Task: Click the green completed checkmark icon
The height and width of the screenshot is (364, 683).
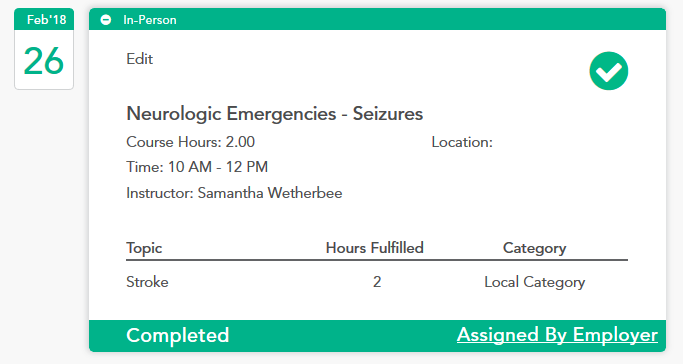Action: point(609,71)
